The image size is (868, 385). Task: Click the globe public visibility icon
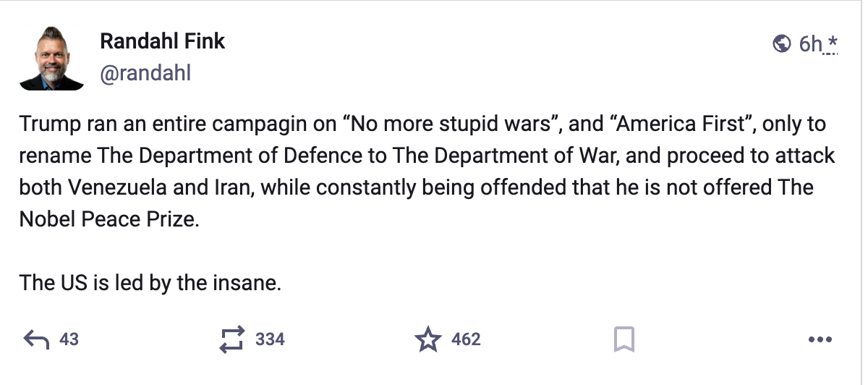[781, 44]
